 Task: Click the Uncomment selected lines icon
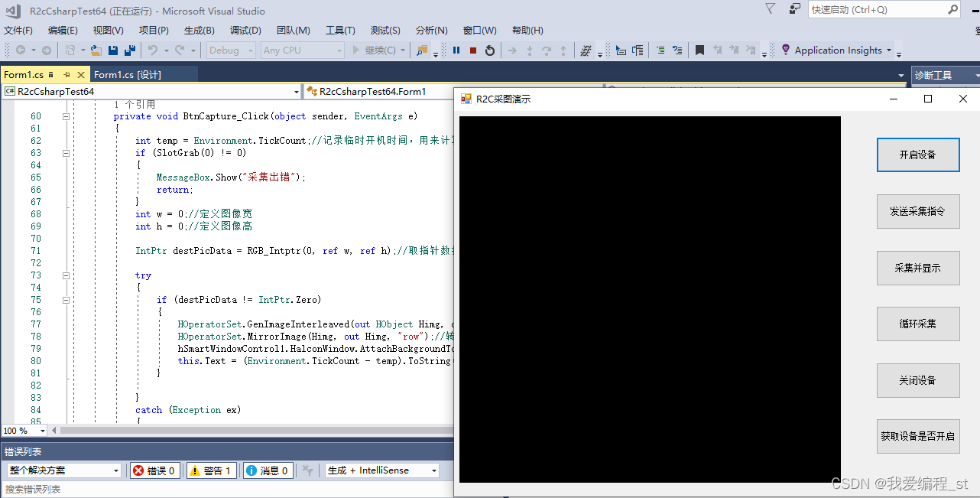pyautogui.click(x=677, y=50)
